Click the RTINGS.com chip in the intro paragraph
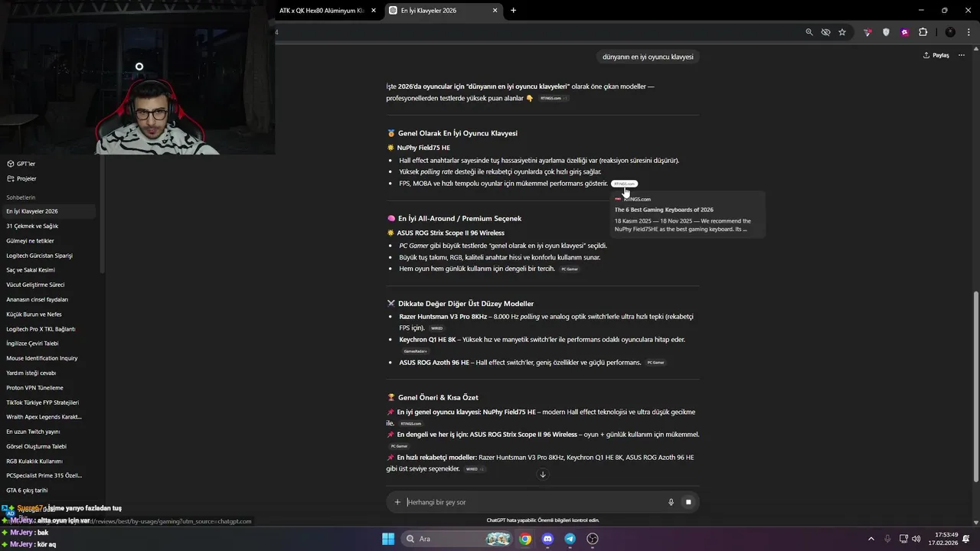 (554, 99)
